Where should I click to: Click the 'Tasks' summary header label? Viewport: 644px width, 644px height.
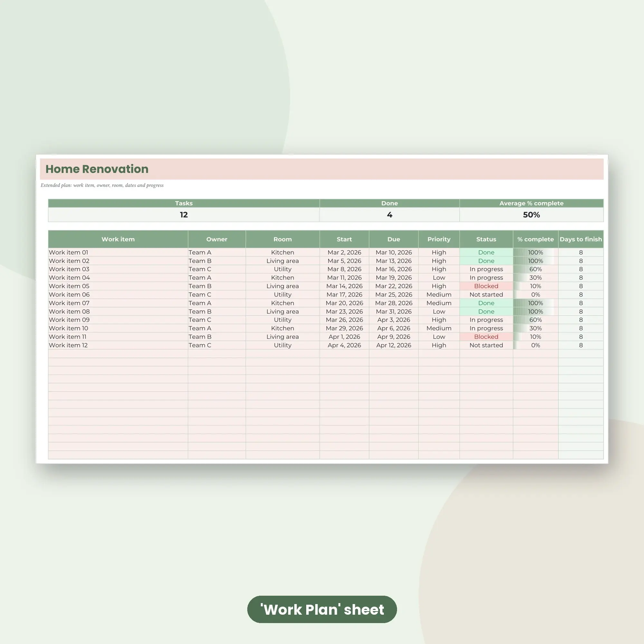(184, 203)
